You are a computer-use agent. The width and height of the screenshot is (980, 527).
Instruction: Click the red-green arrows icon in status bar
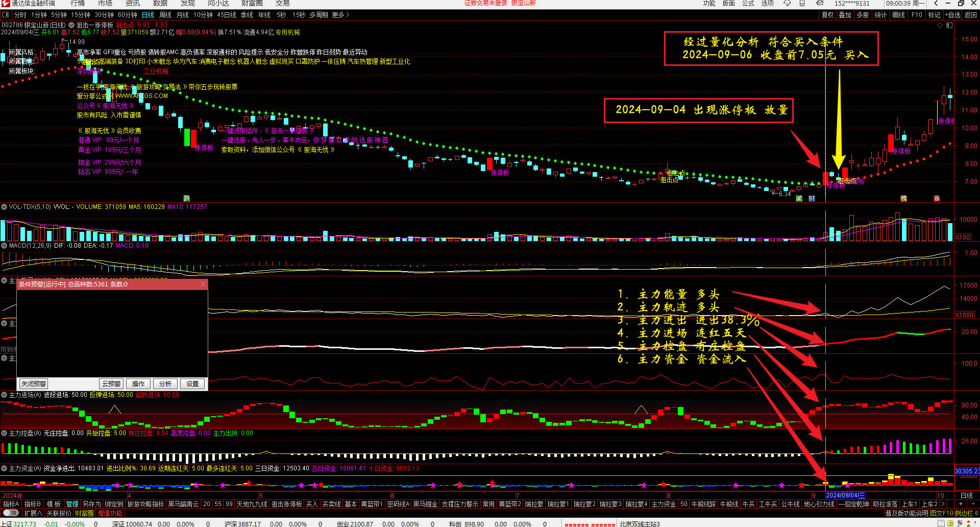coord(968,523)
